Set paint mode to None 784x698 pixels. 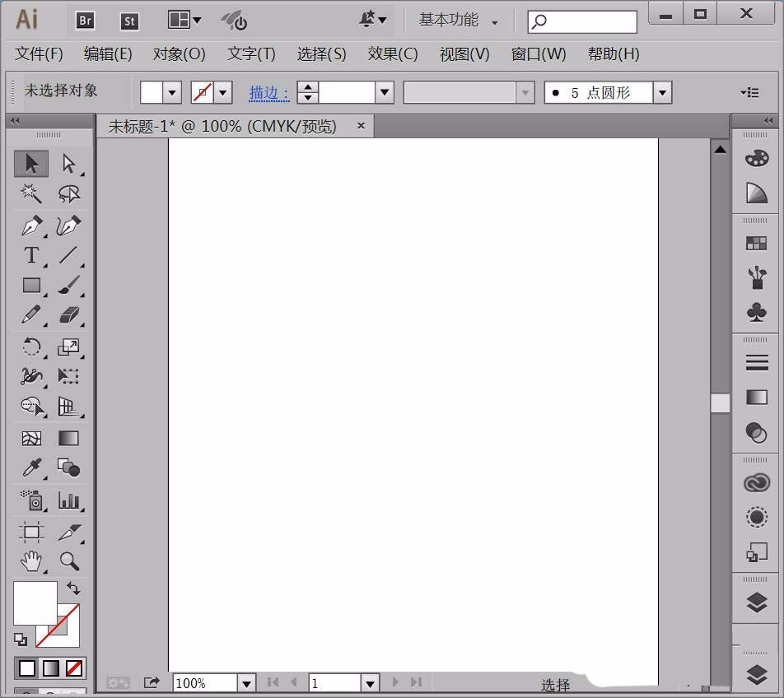pyautogui.click(x=74, y=668)
